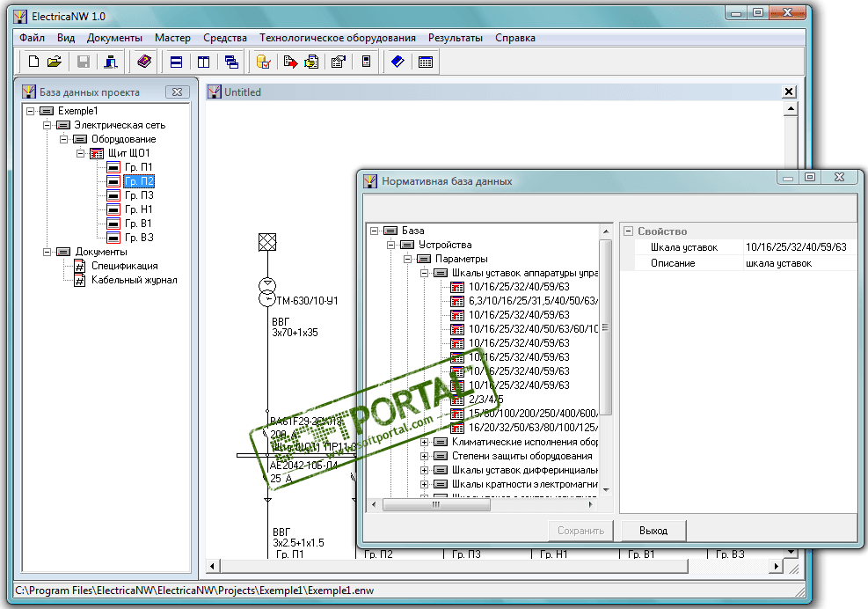Open the Файл menu
The height and width of the screenshot is (609, 868).
pyautogui.click(x=33, y=38)
